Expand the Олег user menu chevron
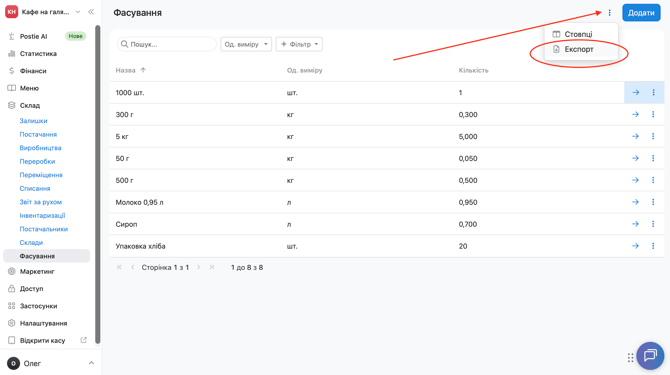The width and height of the screenshot is (670, 375). point(91,363)
